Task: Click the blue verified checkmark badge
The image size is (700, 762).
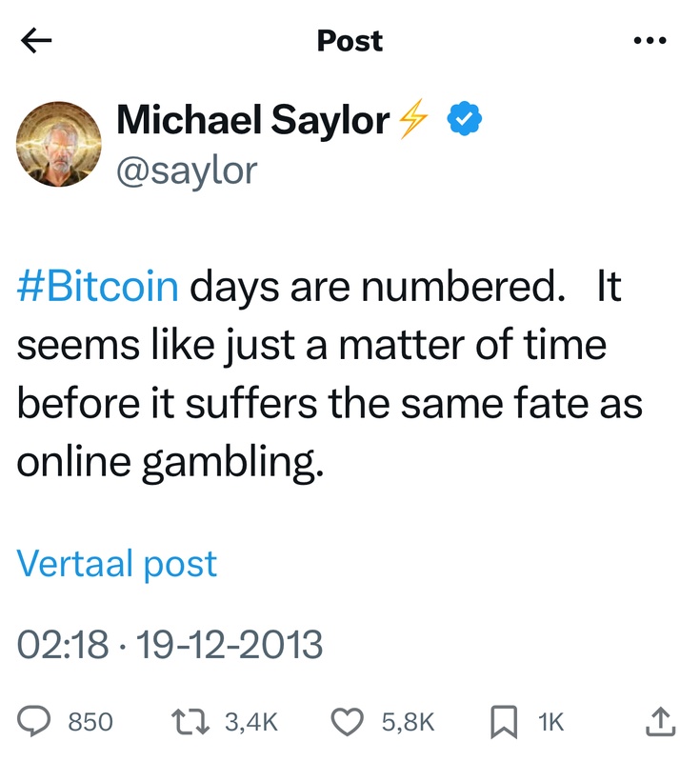Action: (465, 121)
